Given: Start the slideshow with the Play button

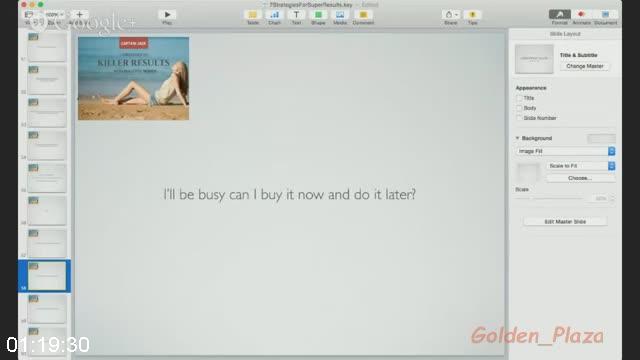Looking at the screenshot, I should pos(167,15).
